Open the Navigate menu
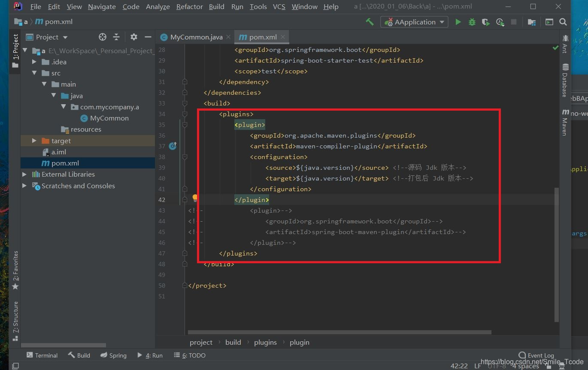This screenshot has height=370, width=588. tap(102, 6)
